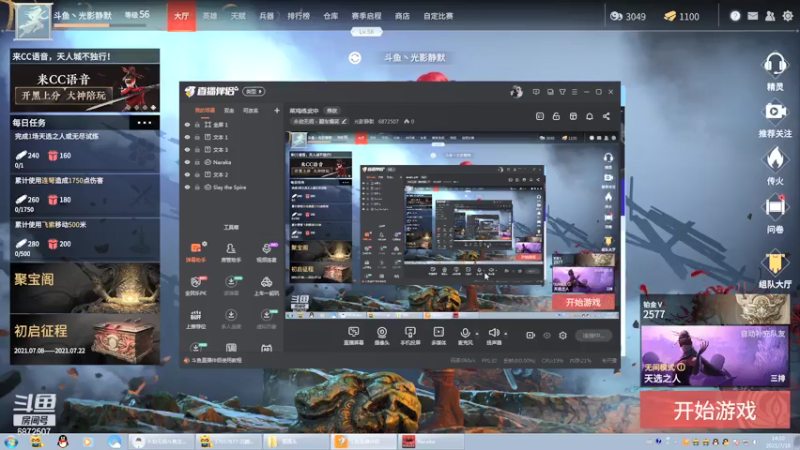Open the 多人连麦 tool in the toolbox

pos(231,319)
